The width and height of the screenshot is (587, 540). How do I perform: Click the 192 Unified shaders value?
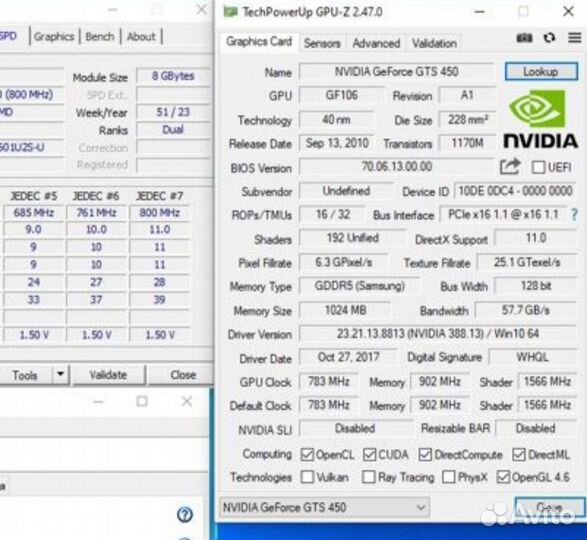coord(352,238)
